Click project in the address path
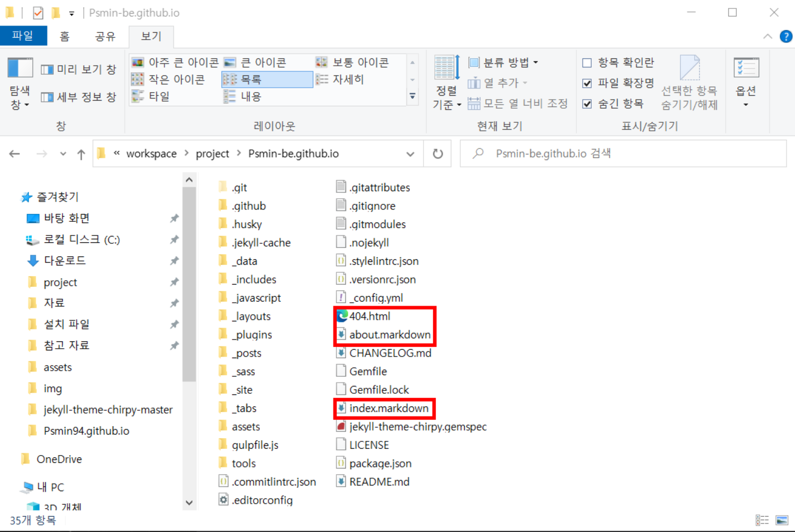Viewport: 795px width, 532px height. (212, 154)
